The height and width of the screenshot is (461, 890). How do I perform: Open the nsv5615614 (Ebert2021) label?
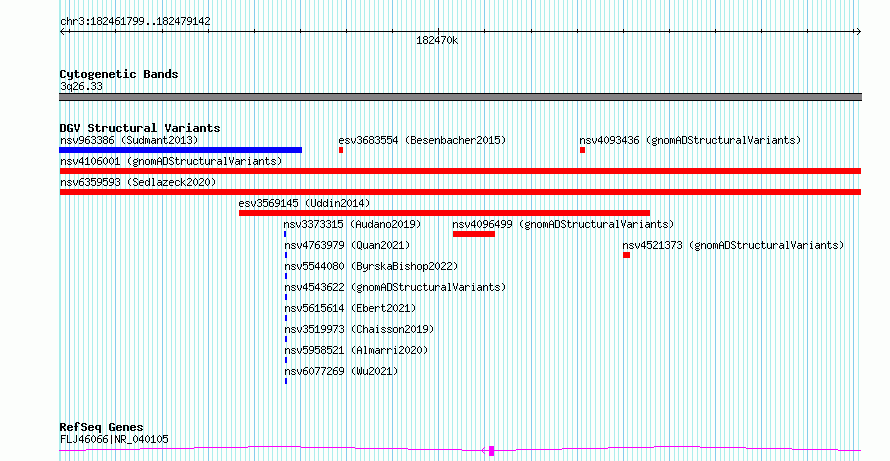(350, 308)
